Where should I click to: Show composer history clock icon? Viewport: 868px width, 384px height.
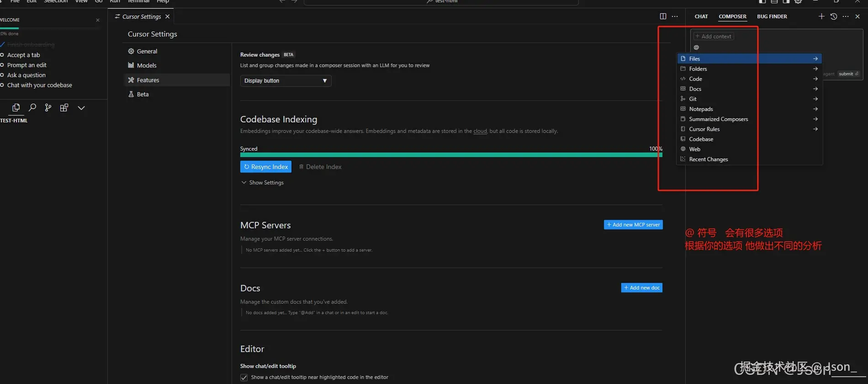point(834,16)
